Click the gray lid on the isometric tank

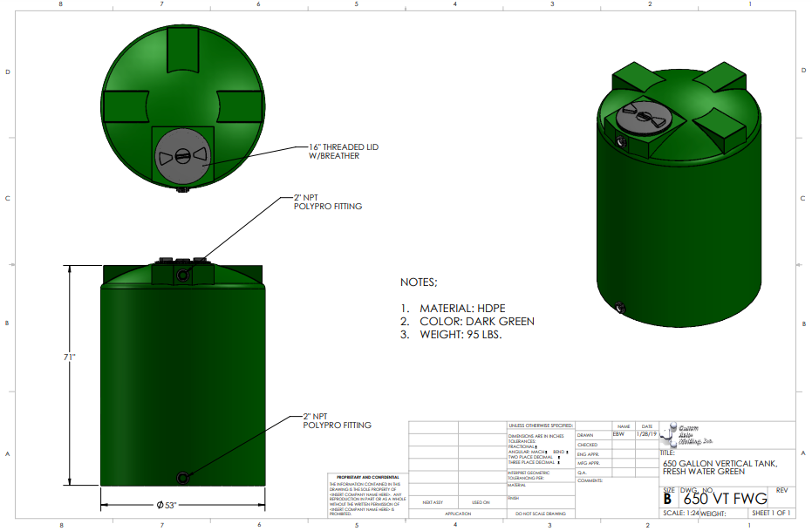(x=642, y=118)
